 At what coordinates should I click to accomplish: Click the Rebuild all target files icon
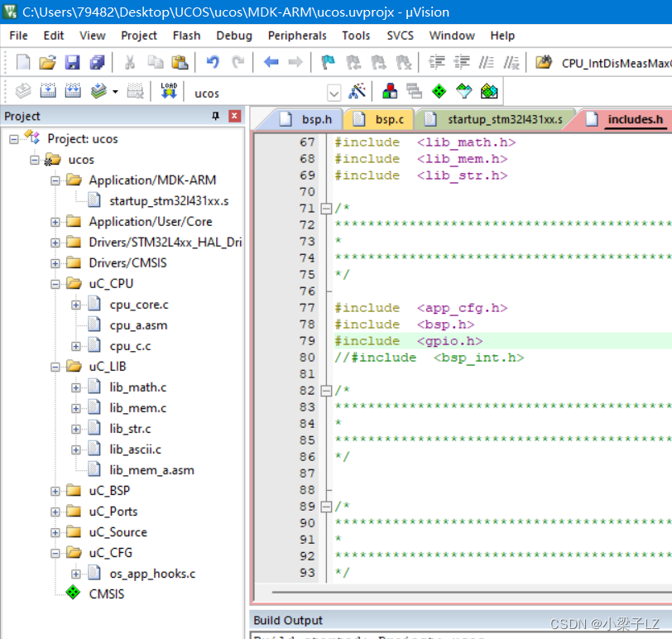[73, 91]
